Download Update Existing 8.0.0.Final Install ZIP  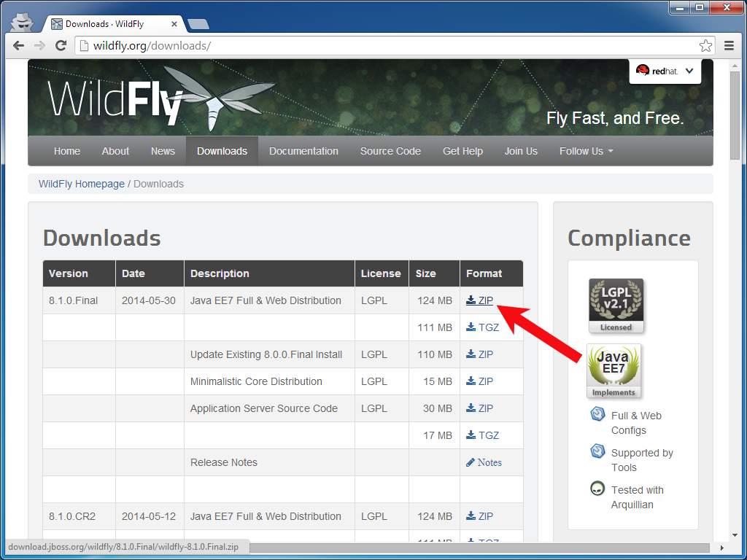[479, 354]
